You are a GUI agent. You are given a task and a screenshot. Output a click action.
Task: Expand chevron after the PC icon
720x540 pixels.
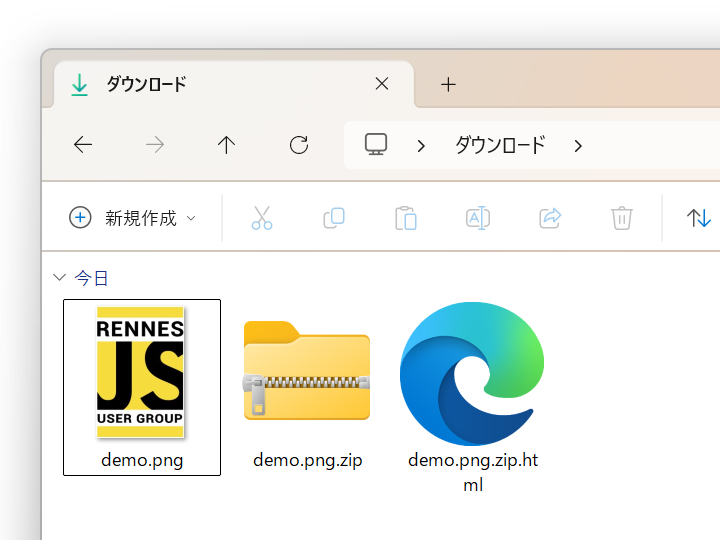click(x=421, y=146)
